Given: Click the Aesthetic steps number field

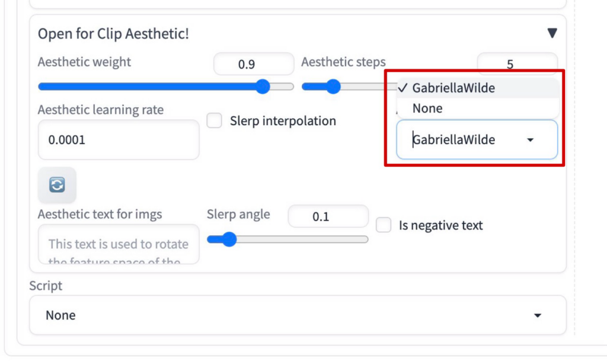Looking at the screenshot, I should click(517, 64).
